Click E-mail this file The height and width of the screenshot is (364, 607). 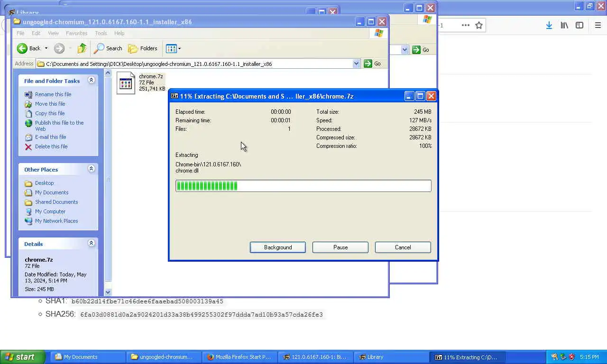click(50, 137)
